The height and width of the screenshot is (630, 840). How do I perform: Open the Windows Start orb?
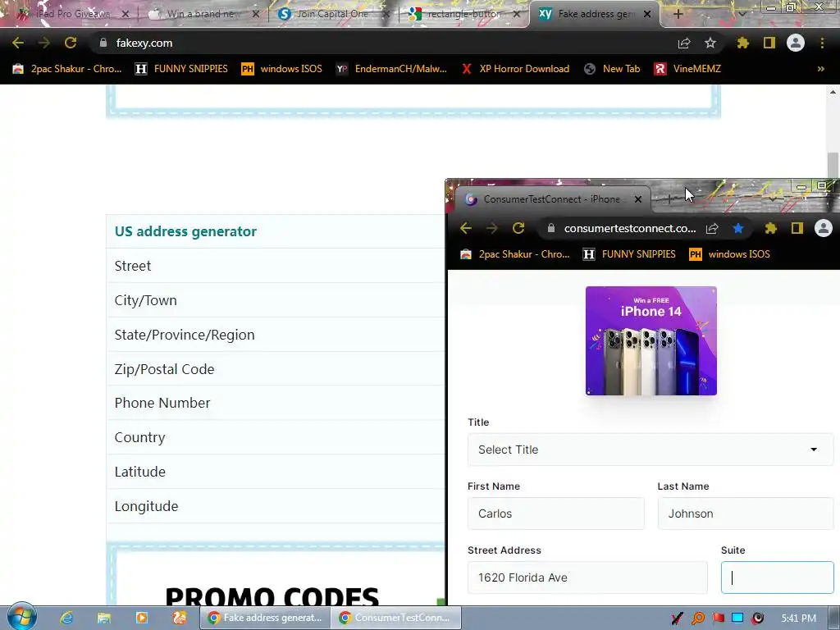click(x=21, y=617)
